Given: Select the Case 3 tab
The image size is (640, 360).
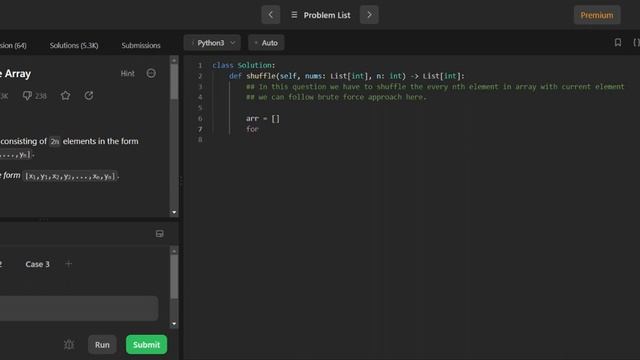Looking at the screenshot, I should point(38,264).
